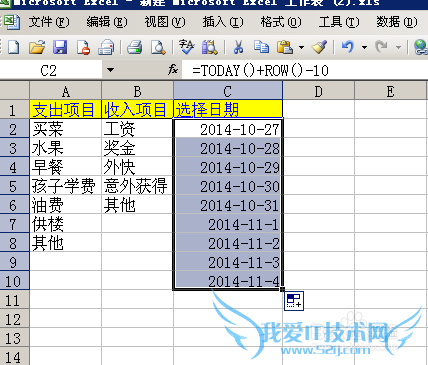Open Print Preview with the magnifier icon
This screenshot has width=428, height=365.
[158, 47]
